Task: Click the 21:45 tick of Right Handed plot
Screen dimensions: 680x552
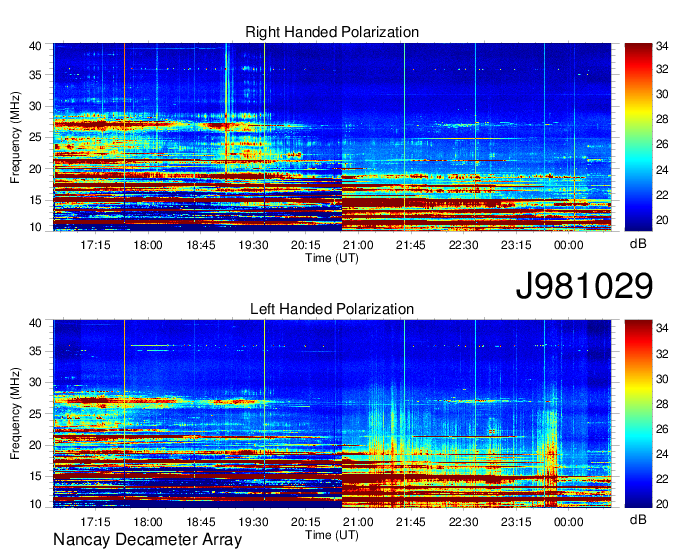Action: pyautogui.click(x=411, y=245)
